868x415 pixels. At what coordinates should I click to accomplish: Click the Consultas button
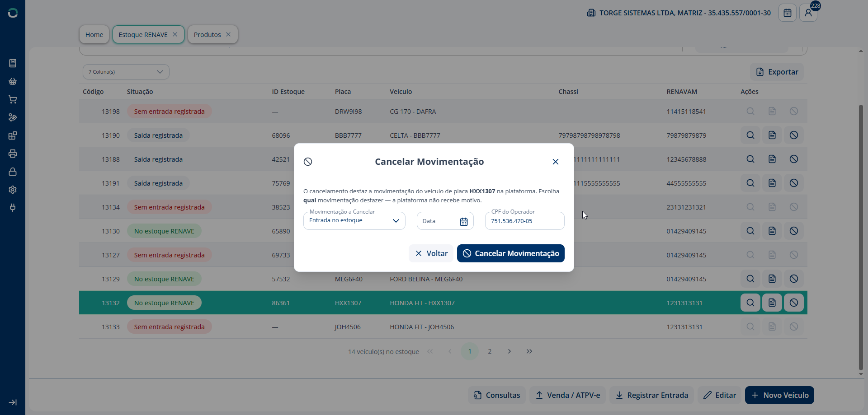[497, 395]
